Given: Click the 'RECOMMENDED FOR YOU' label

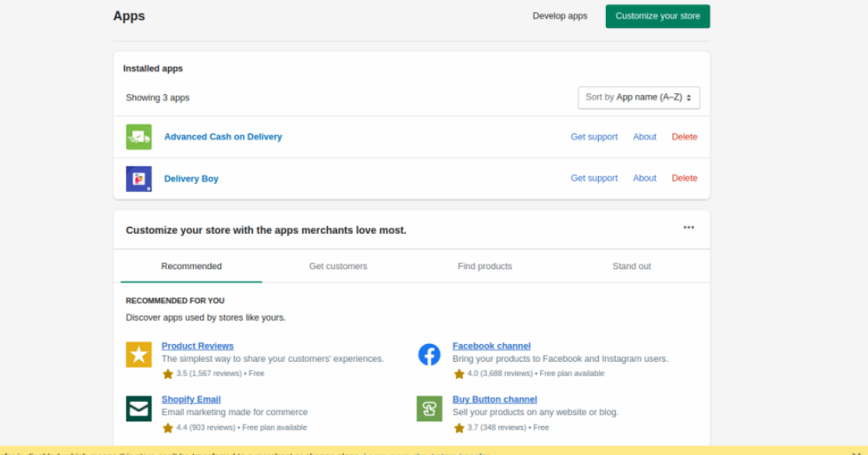Looking at the screenshot, I should click(x=175, y=301).
